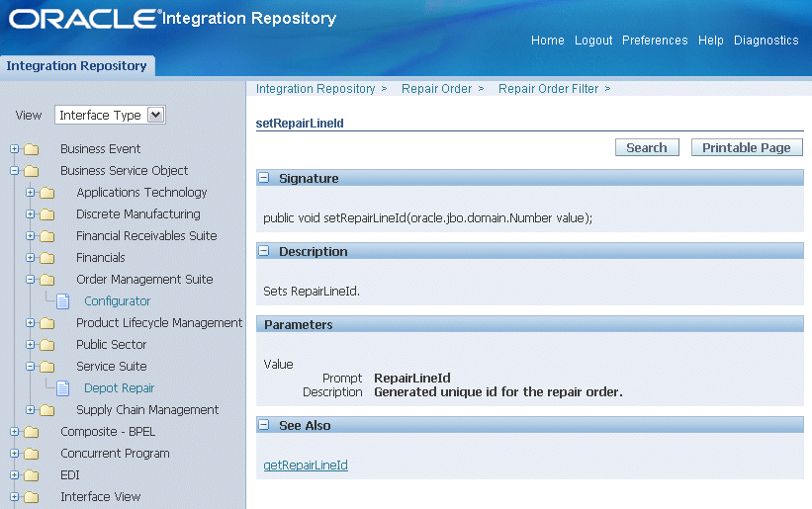This screenshot has height=509, width=812.
Task: Click the setRepairLineId signature text
Action: pyautogui.click(x=427, y=218)
